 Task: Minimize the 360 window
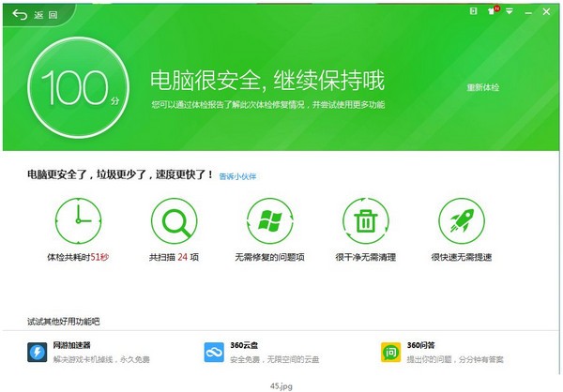(528, 12)
